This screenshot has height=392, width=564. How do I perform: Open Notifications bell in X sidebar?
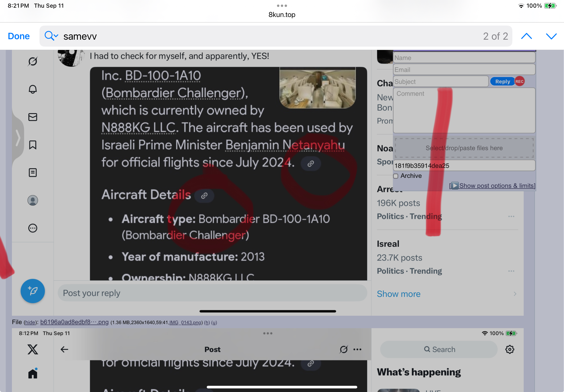[33, 89]
